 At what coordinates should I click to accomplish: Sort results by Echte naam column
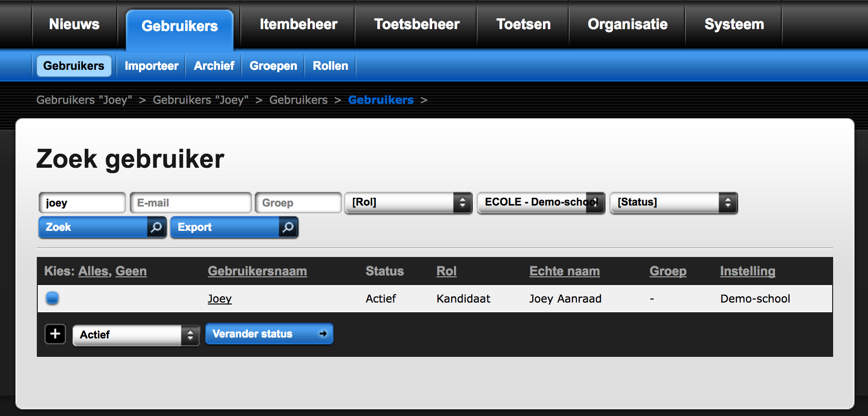tap(564, 271)
